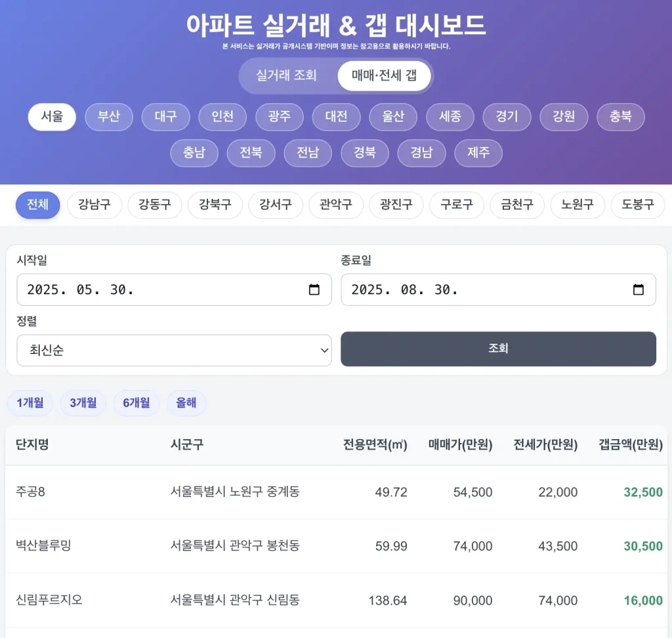Click the gap amount 32,500
The width and height of the screenshot is (672, 638).
coord(643,492)
